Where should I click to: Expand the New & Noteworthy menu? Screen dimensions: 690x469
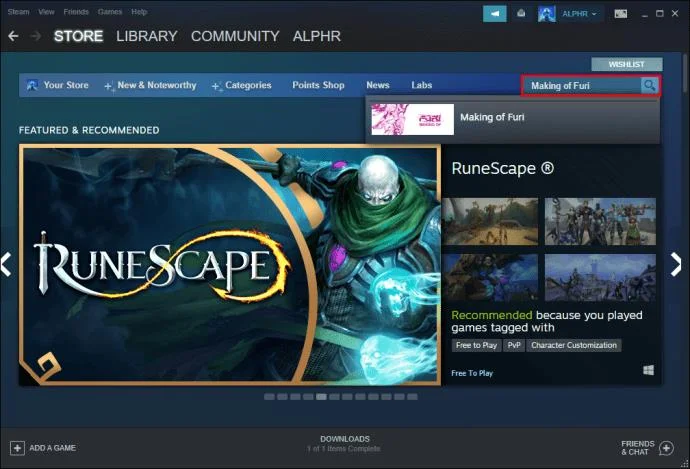pyautogui.click(x=150, y=85)
